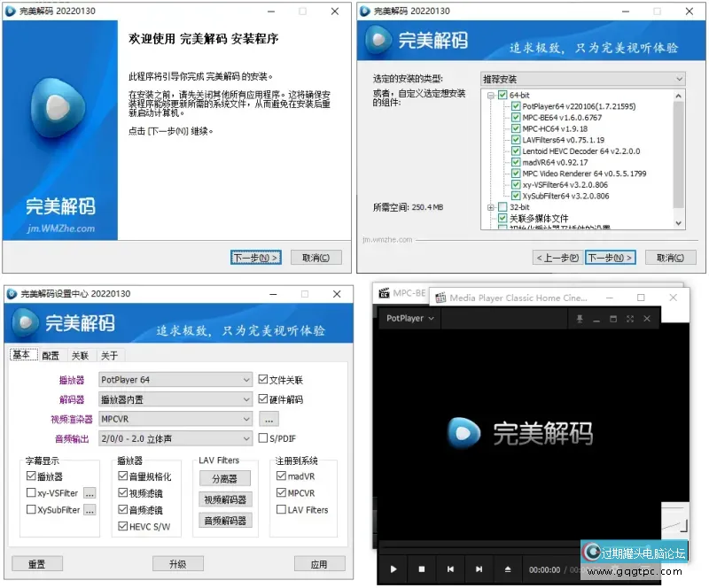Screen dimensions: 709x588
Task: Toggle the 硬件解码 checkbox
Action: click(262, 398)
